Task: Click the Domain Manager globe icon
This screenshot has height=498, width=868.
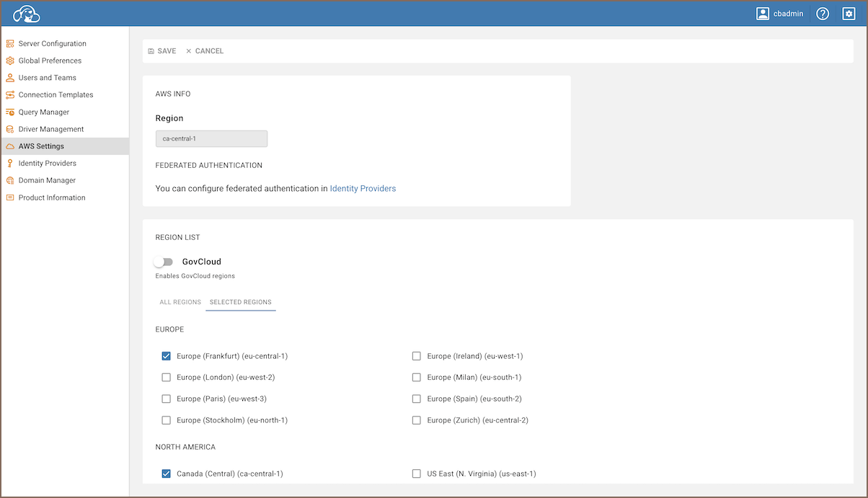Action: point(10,181)
